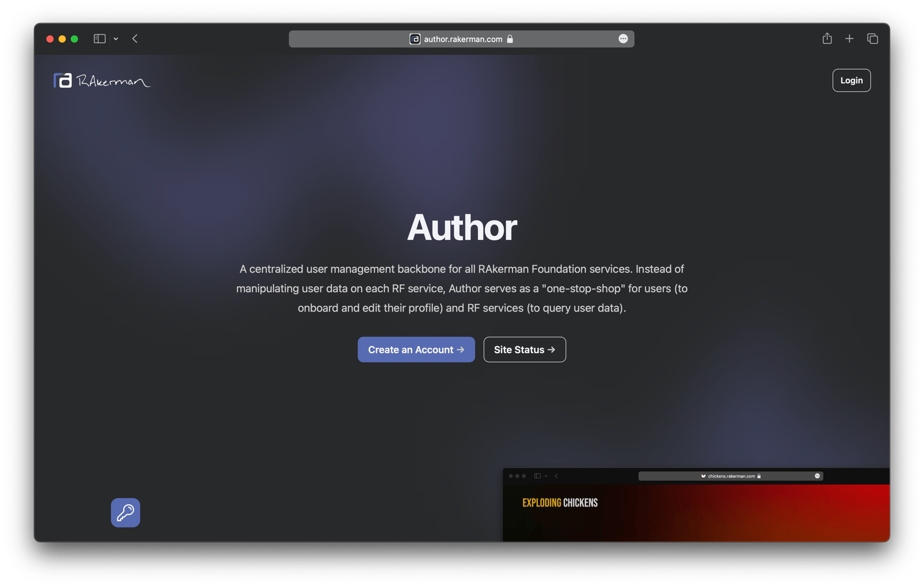
Task: Minimize the Safari window
Action: coord(62,39)
